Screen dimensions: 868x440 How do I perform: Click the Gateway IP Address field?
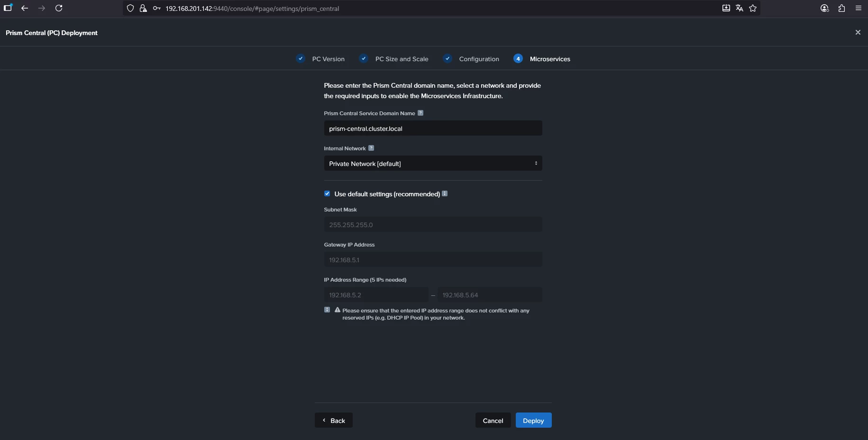tap(433, 260)
